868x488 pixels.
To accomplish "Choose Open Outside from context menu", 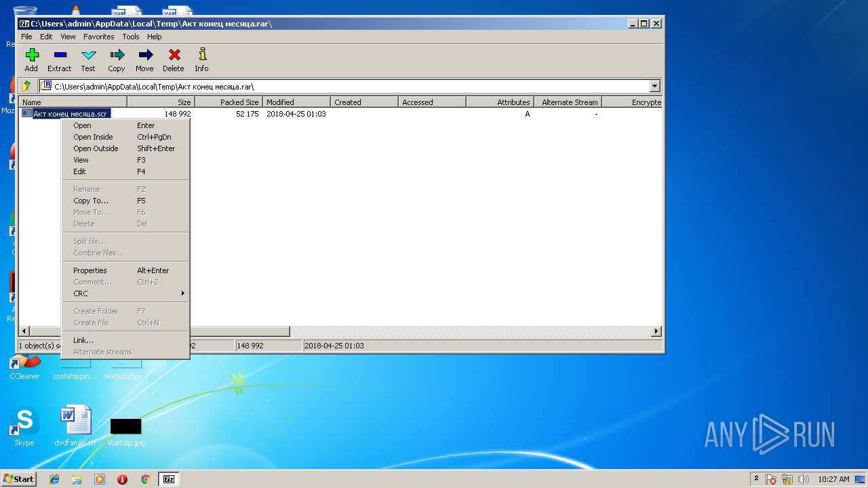I will pyautogui.click(x=125, y=148).
